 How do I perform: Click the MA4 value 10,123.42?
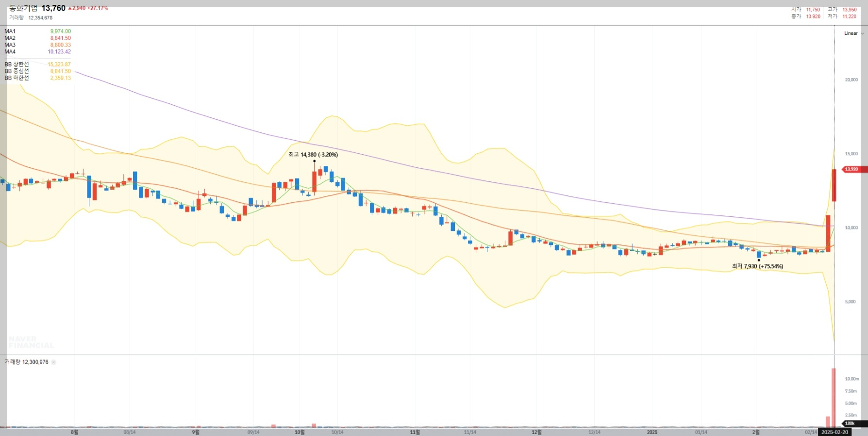59,52
